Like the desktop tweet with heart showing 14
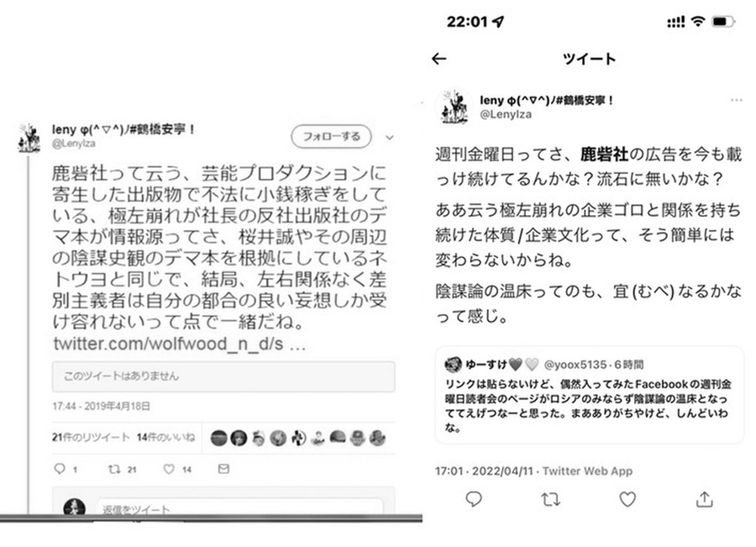756x547 pixels. pos(169,468)
